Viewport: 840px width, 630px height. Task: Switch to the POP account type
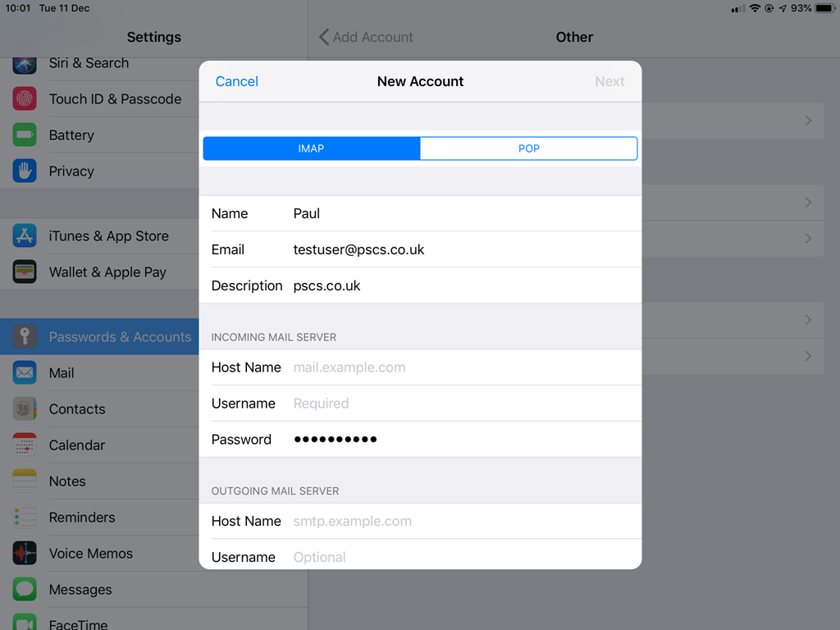(x=528, y=148)
